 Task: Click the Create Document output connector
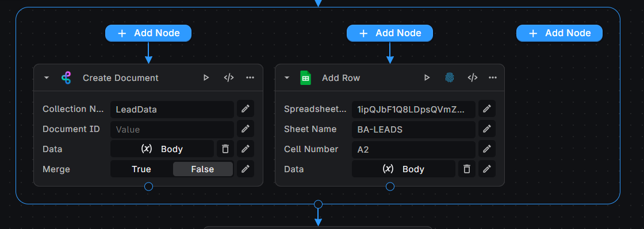pyautogui.click(x=149, y=187)
